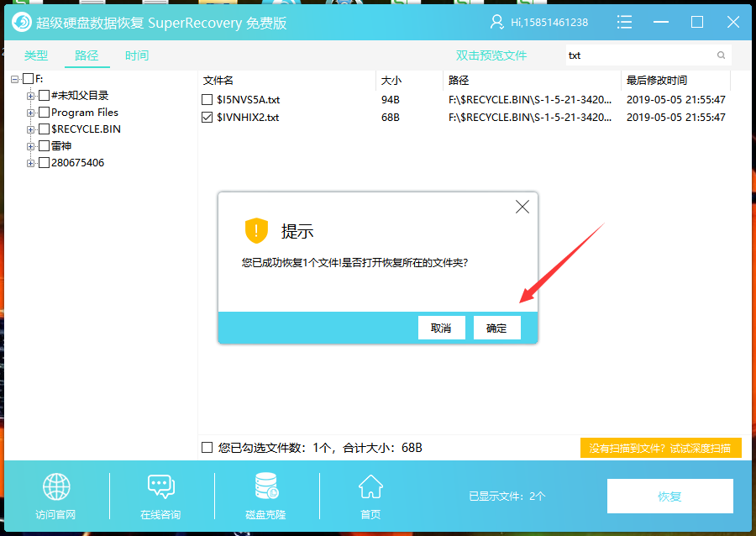
Task: Click the 在线咨询 label
Action: 160,515
